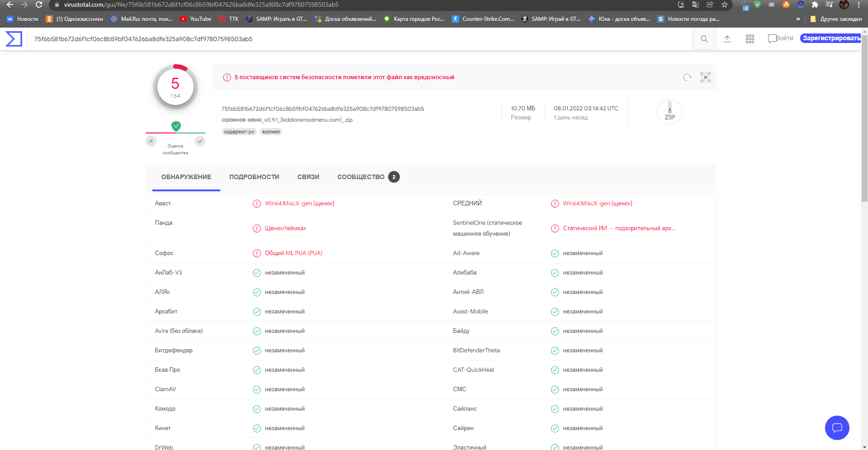Click the 10,70 МБ size value

coord(523,109)
